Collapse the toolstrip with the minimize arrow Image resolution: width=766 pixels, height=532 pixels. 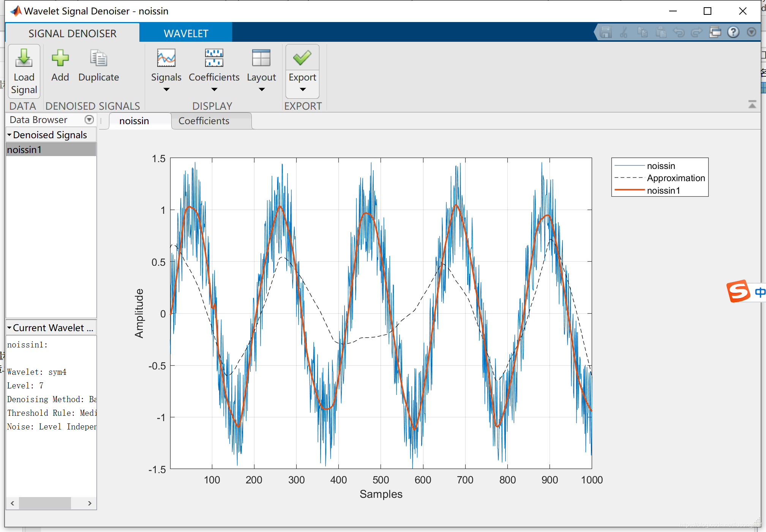coord(752,104)
